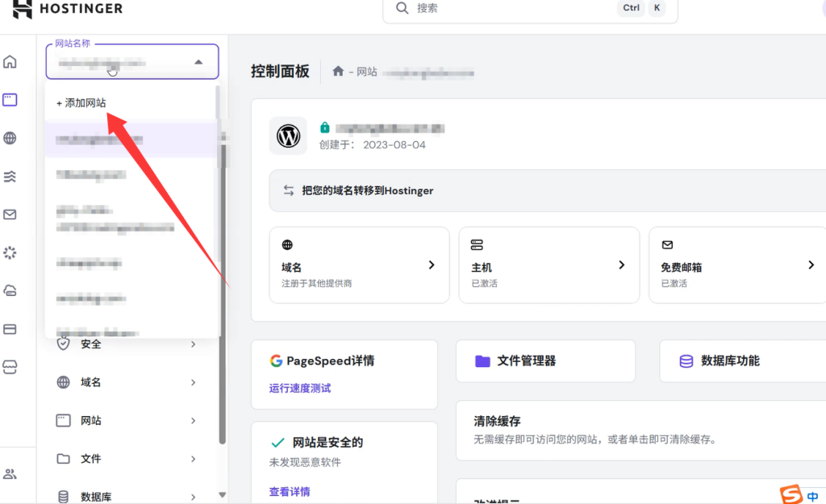Select the globe icon in left rail
Viewport: 826px width, 504px height.
(10, 139)
